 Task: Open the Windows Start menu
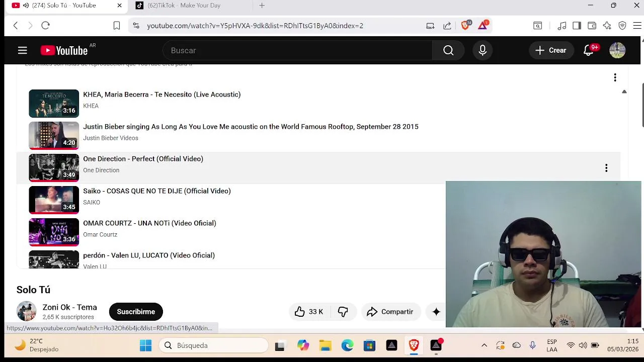click(x=145, y=345)
